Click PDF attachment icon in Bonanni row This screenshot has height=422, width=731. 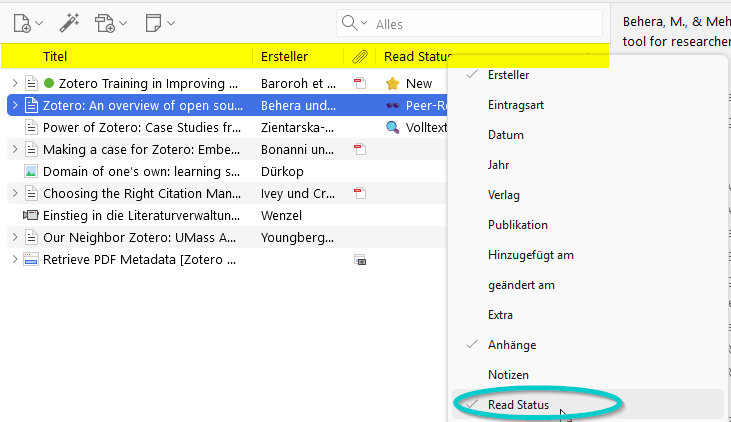359,149
